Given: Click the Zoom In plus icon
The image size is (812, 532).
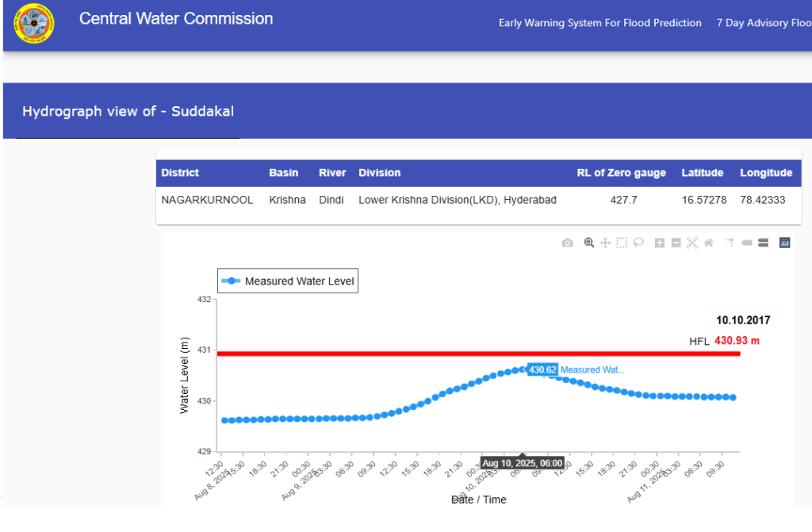Looking at the screenshot, I should (x=660, y=243).
